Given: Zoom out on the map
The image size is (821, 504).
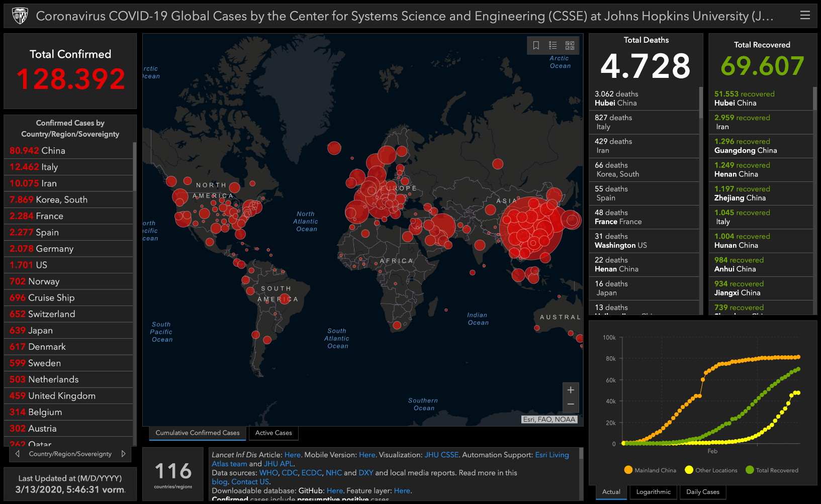Looking at the screenshot, I should pyautogui.click(x=571, y=404).
